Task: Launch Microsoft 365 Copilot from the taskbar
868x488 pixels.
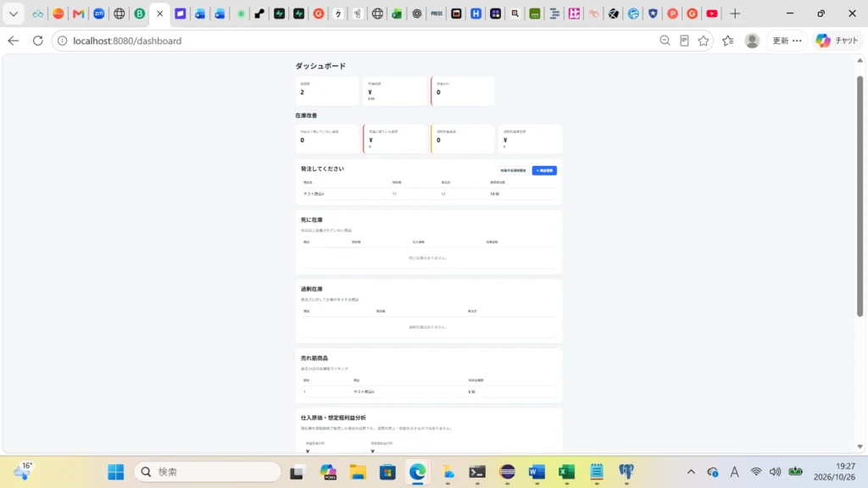Action: 328,472
